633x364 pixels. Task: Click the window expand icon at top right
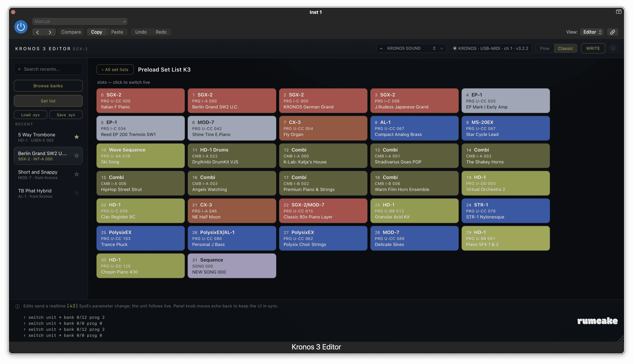(x=618, y=12)
